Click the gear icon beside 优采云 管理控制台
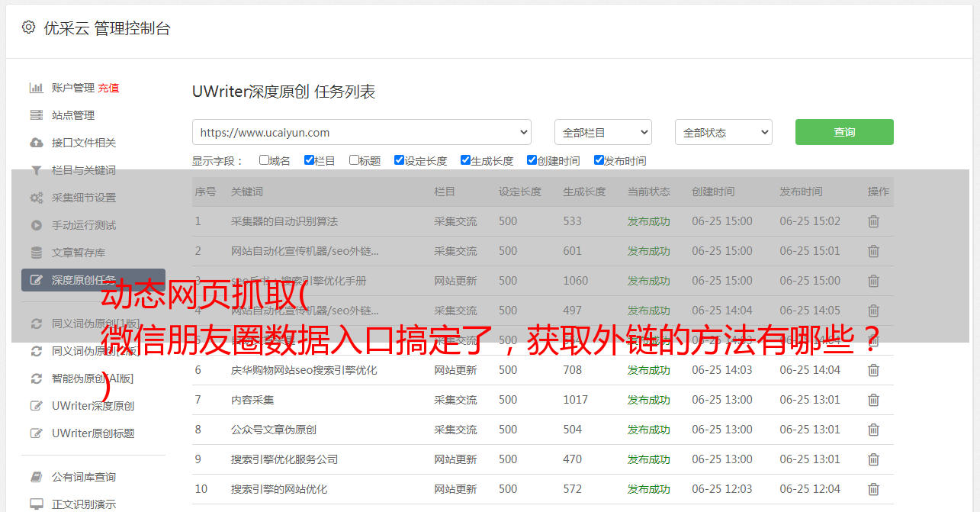 (28, 27)
